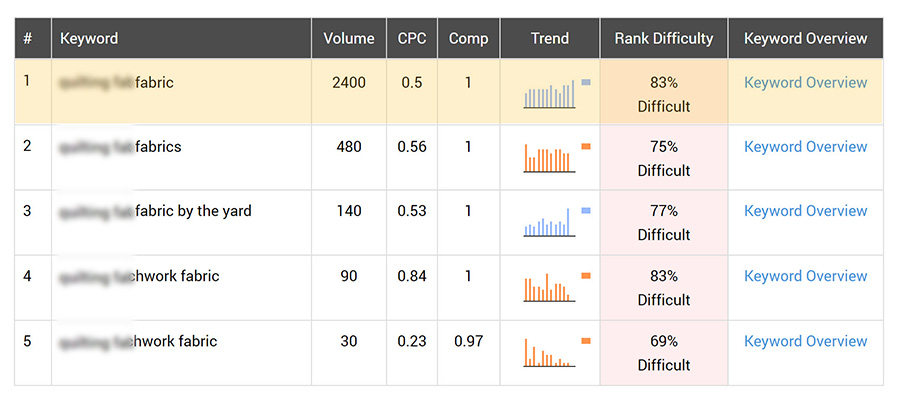
Task: Click the 77% Difficult rank cell
Action: pos(664,223)
